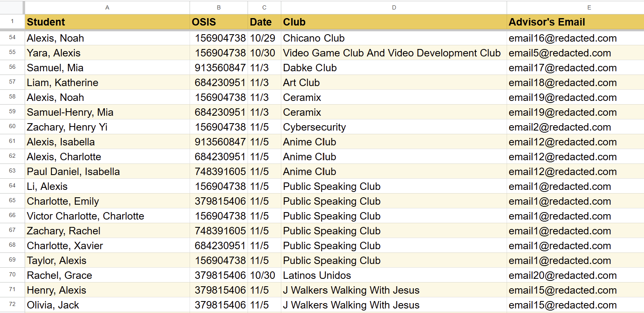The height and width of the screenshot is (313, 644).
Task: Select OSIS '748391605' in Zachary, Rachel row
Action: 219,231
